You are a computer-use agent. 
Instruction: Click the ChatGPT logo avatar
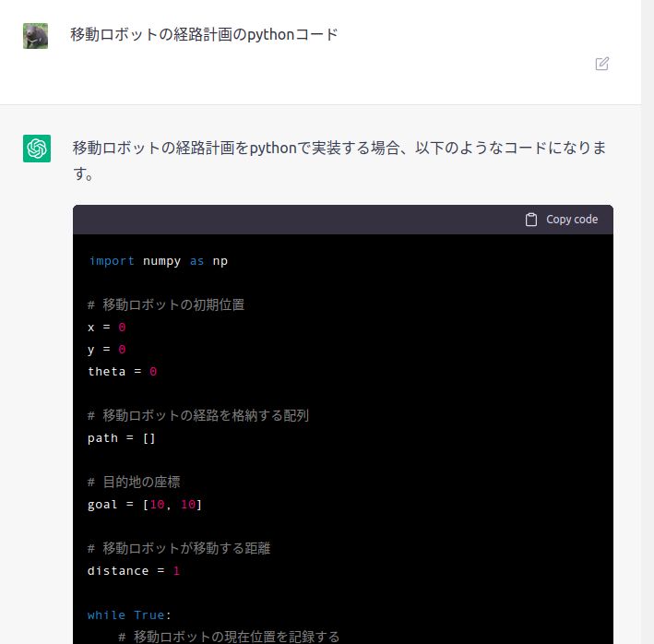point(37,149)
